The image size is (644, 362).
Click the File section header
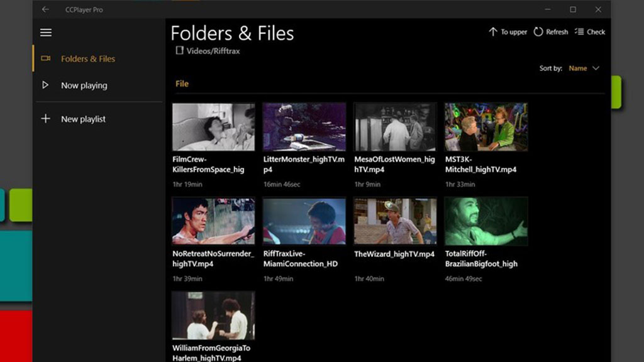pos(182,84)
